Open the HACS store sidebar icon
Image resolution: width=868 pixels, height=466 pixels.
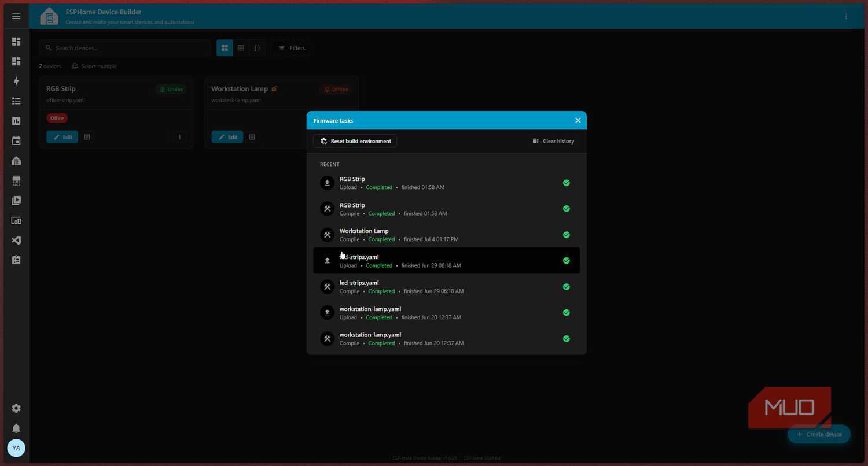point(16,181)
